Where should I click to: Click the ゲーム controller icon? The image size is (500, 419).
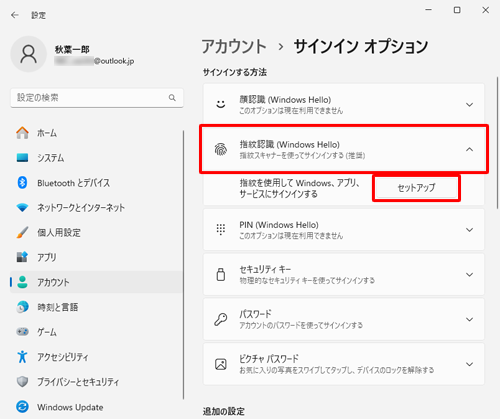tap(22, 332)
